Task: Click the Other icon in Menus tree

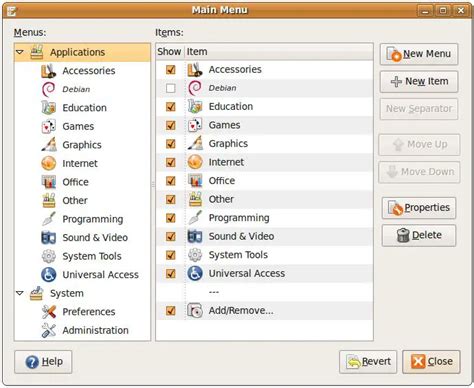Action: click(49, 200)
